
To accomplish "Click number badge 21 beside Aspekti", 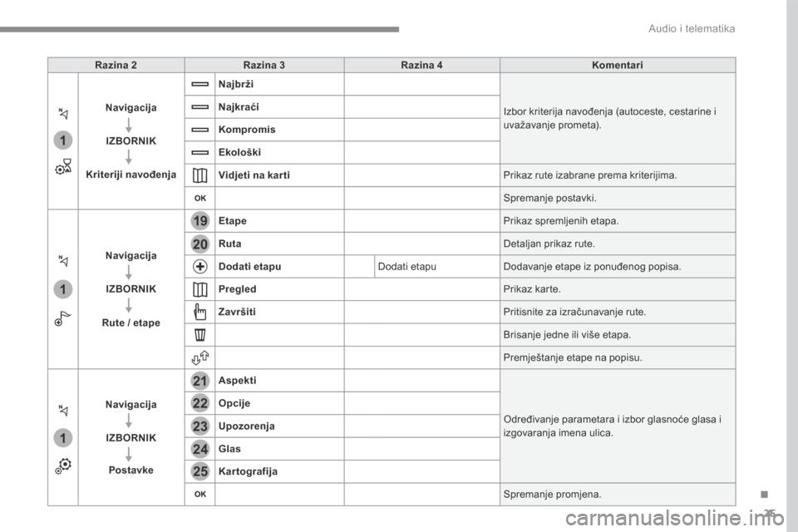I will pos(200,380).
